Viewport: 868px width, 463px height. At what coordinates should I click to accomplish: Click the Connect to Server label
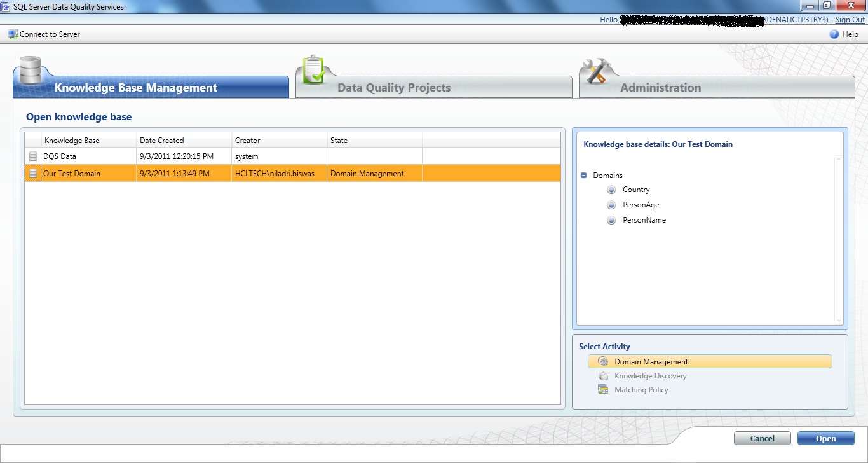click(x=50, y=34)
